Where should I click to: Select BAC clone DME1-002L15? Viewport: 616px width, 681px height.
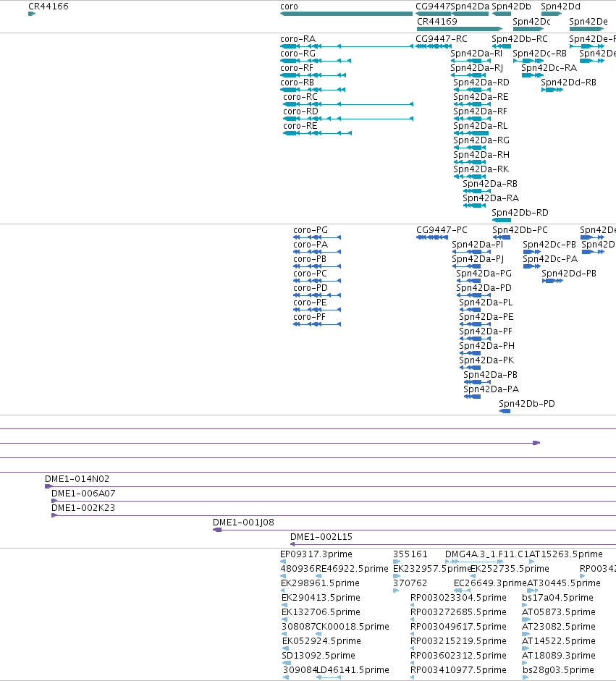click(321, 537)
